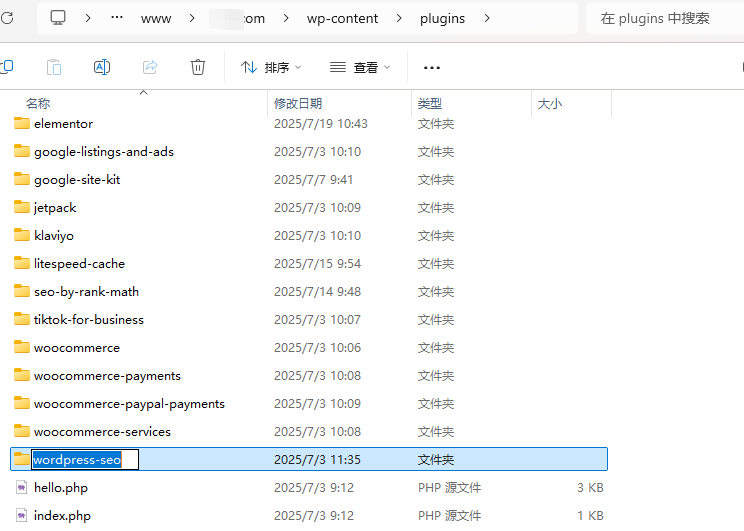Click the This PC monitor icon in the address bar
This screenshot has width=744, height=531.
[58, 18]
